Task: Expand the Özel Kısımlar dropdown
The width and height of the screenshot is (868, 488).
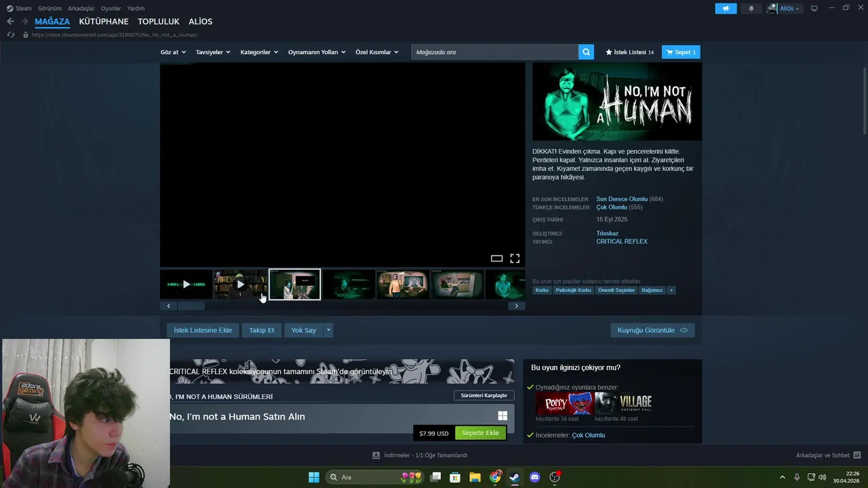Action: point(377,52)
